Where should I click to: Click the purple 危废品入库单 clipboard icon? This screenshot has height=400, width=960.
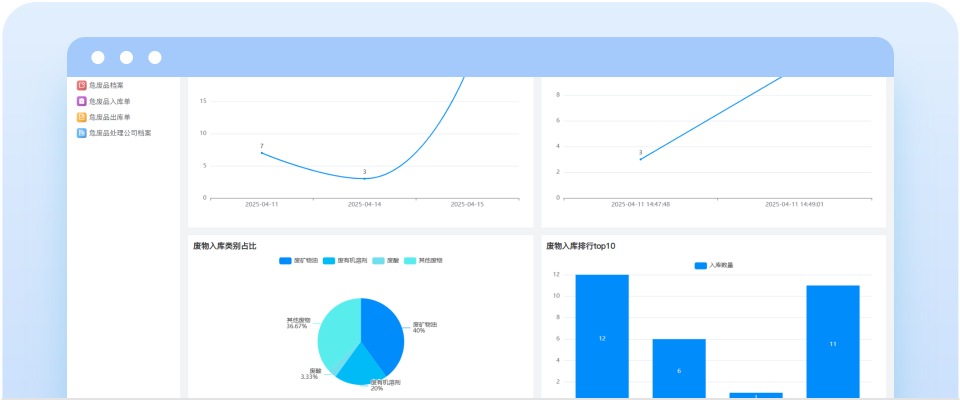click(x=81, y=101)
